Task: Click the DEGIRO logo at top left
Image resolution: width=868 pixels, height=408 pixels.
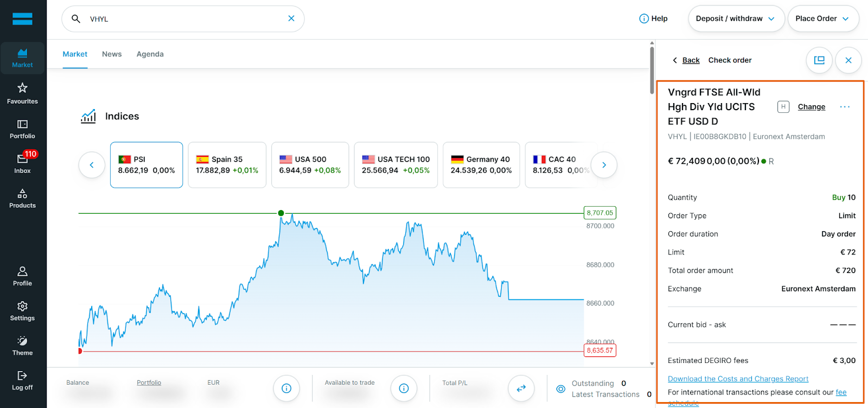Action: (22, 19)
